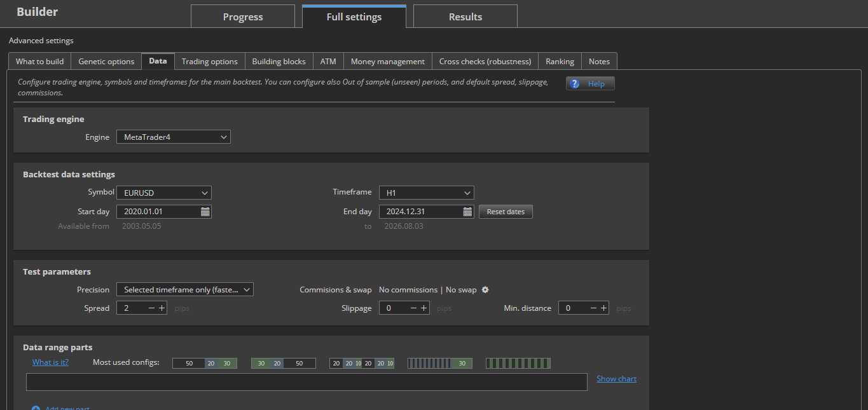868x410 pixels.
Task: Open the Ranking tab
Action: tap(560, 62)
